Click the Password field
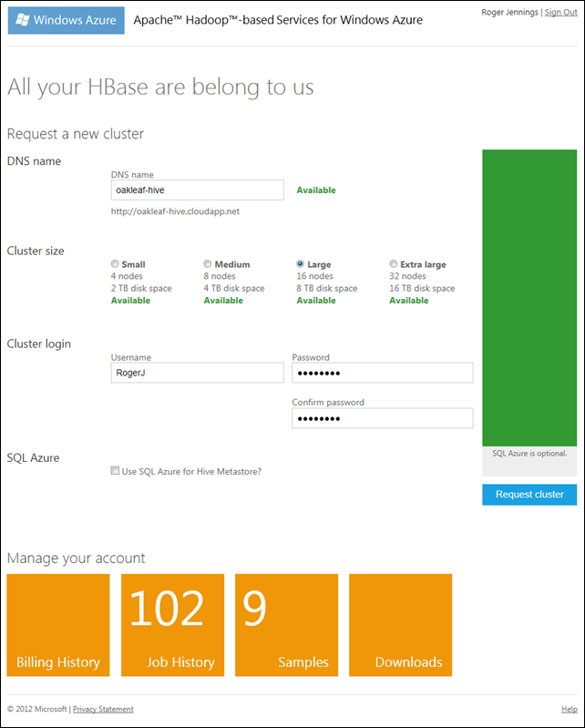 point(382,373)
